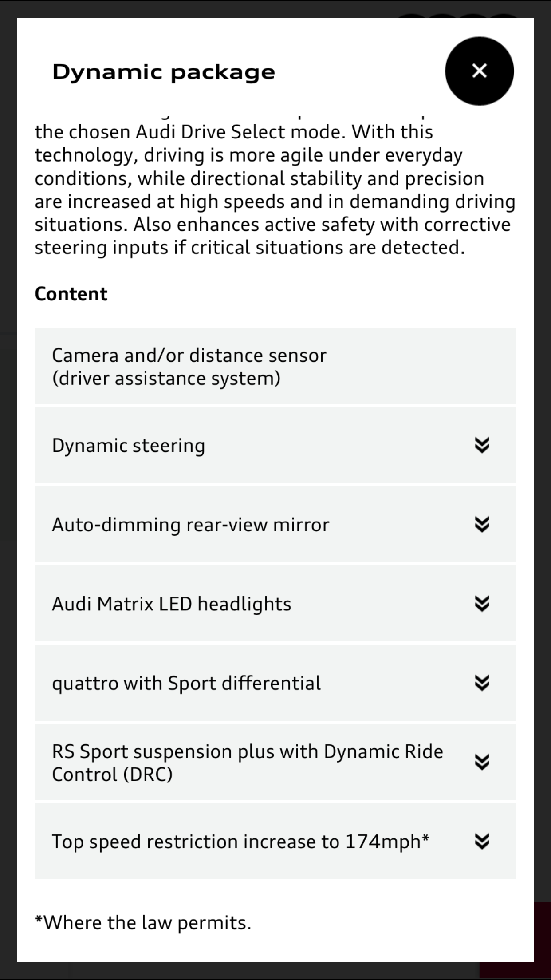The image size is (551, 980).
Task: Click the Auto-dimming rear-view mirror label
Action: click(x=191, y=525)
